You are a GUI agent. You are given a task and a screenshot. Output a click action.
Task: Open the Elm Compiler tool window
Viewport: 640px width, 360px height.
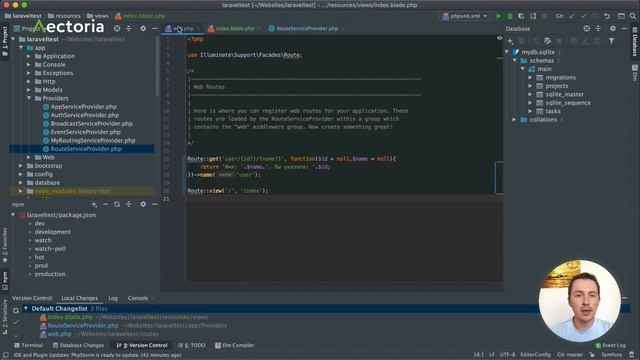pyautogui.click(x=235, y=345)
